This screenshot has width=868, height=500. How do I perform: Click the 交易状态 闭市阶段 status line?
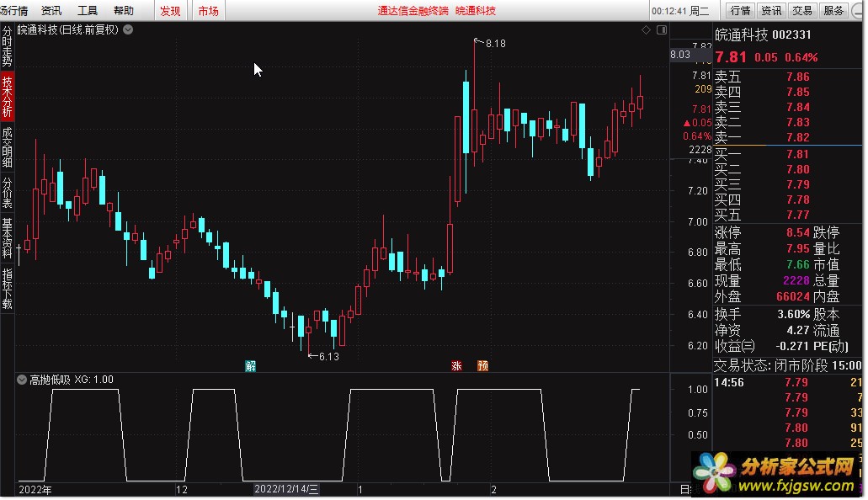tap(788, 364)
